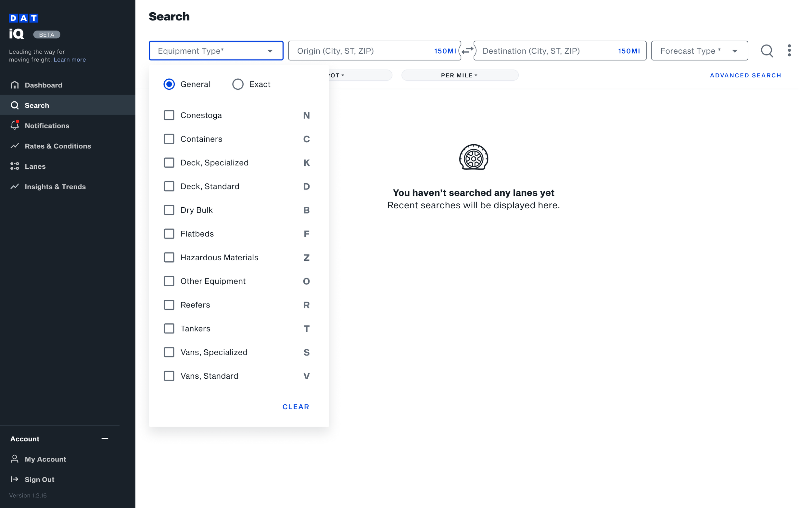Tick the Vans, Standard checkbox

(x=169, y=376)
